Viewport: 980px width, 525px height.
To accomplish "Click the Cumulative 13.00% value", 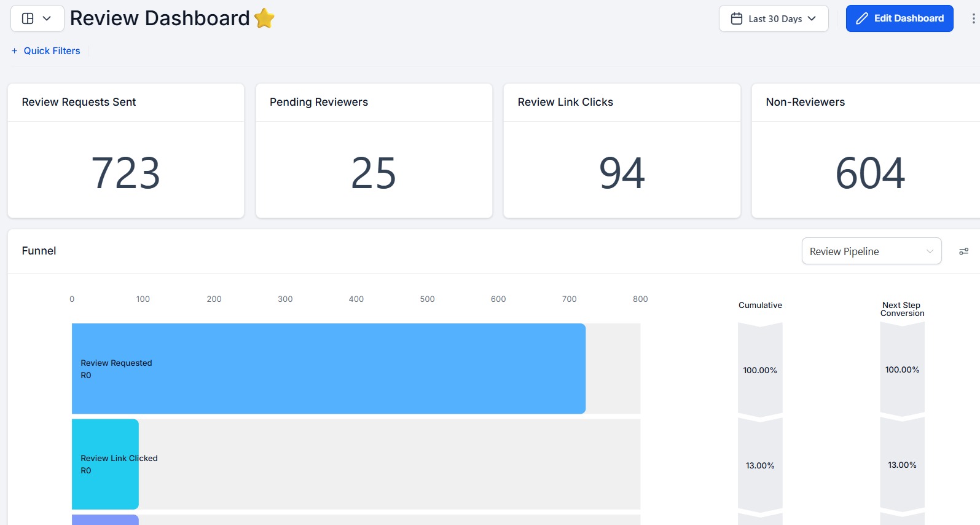I will click(x=760, y=465).
